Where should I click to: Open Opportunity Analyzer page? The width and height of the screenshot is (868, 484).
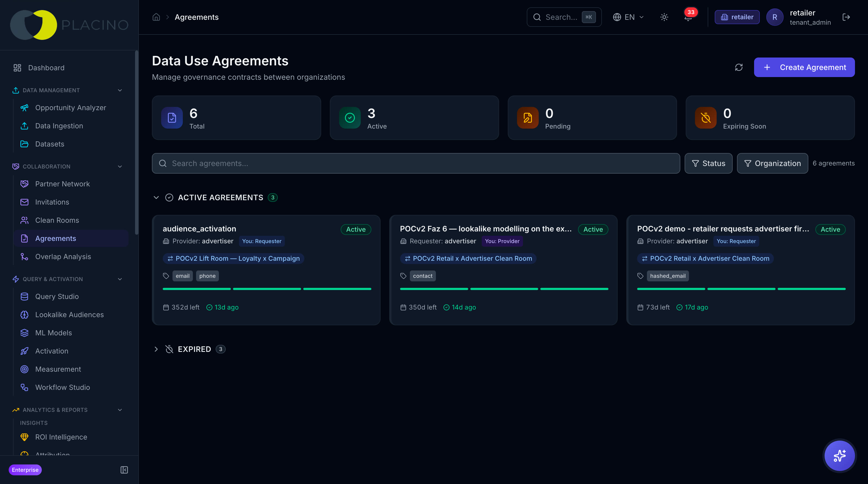[71, 107]
